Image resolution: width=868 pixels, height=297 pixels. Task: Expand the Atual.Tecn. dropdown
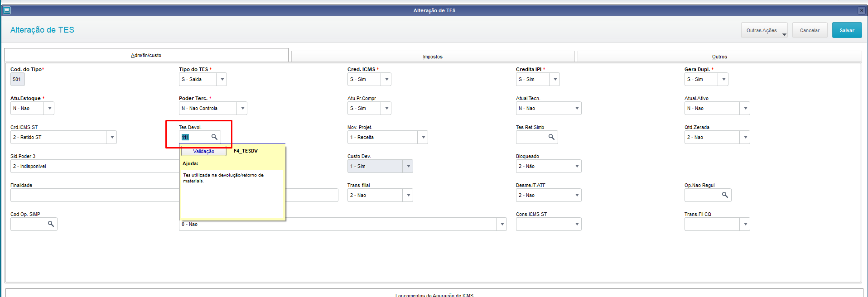click(x=577, y=108)
